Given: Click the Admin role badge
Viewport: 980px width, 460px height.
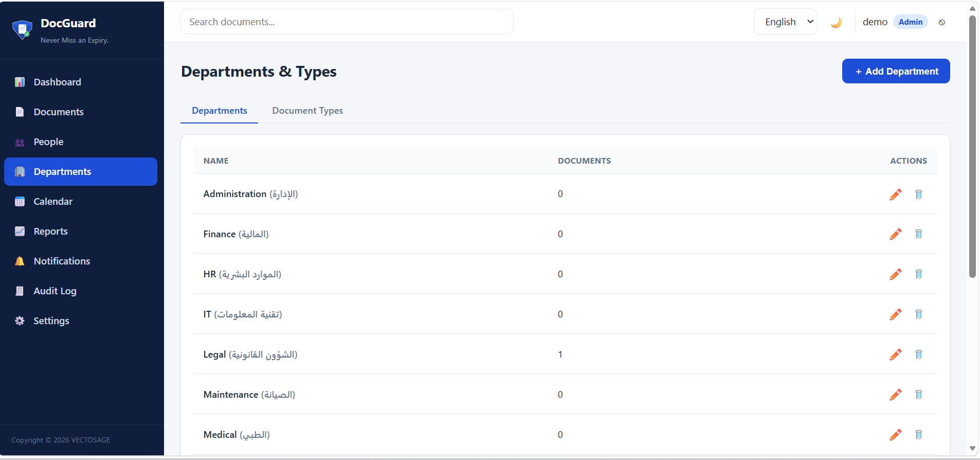Looking at the screenshot, I should tap(911, 22).
